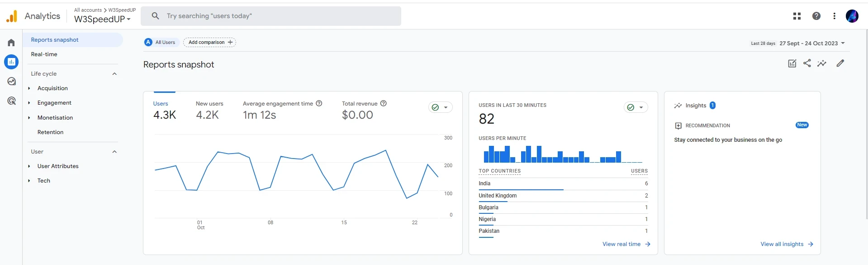The width and height of the screenshot is (868, 265).
Task: Open the W3SpeedUP property selector
Action: coord(102,19)
